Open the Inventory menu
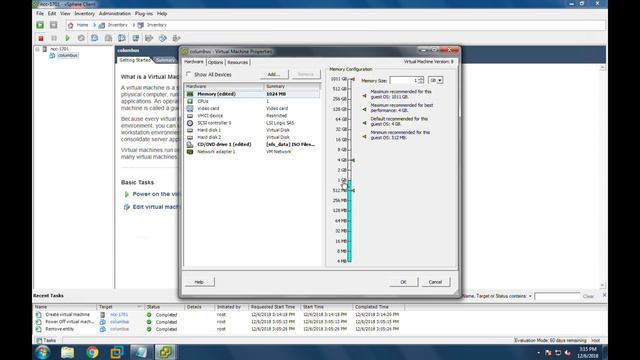This screenshot has height=360, width=640. point(84,14)
